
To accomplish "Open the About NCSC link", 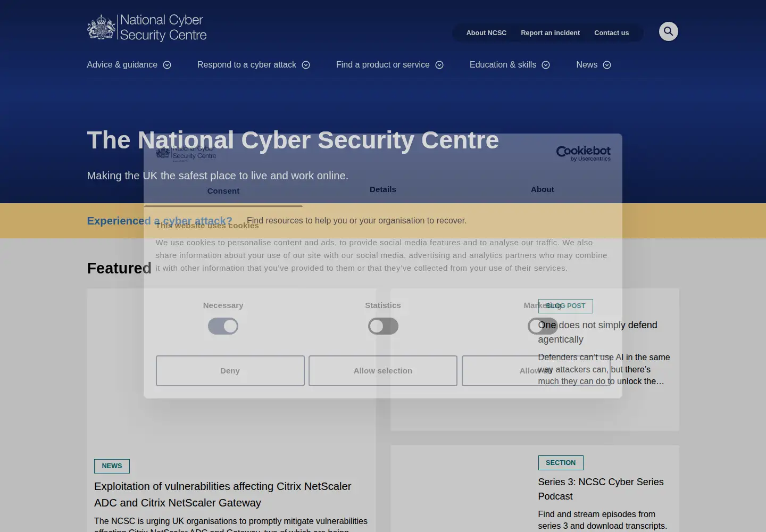I will [486, 33].
